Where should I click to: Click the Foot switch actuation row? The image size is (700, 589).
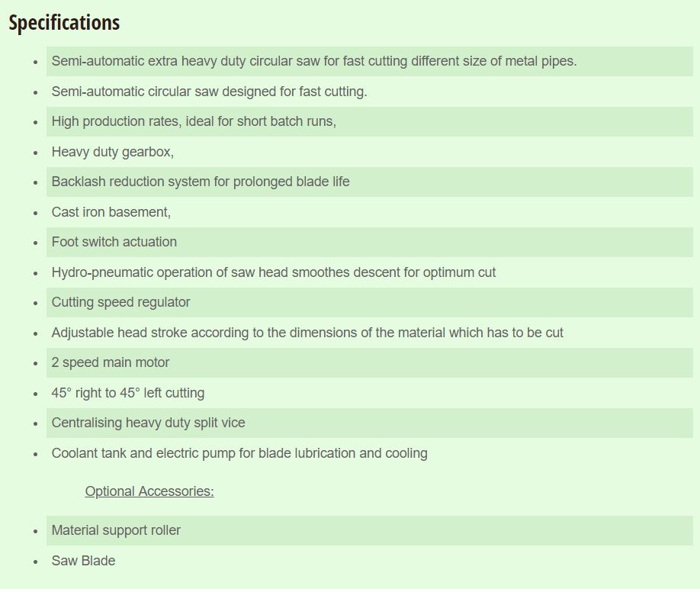pos(370,242)
